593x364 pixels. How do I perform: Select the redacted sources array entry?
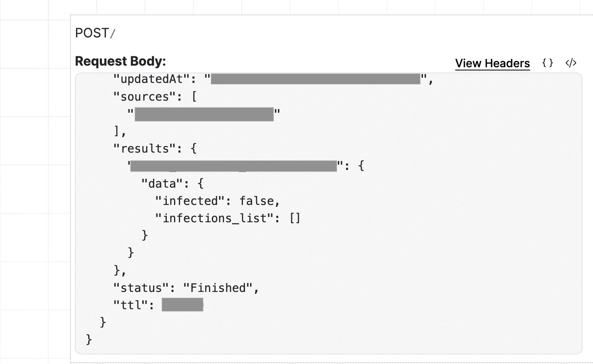[x=204, y=114]
